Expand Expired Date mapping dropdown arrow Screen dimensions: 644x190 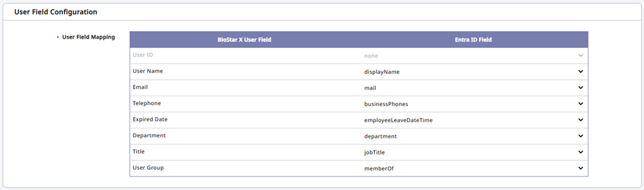click(581, 120)
